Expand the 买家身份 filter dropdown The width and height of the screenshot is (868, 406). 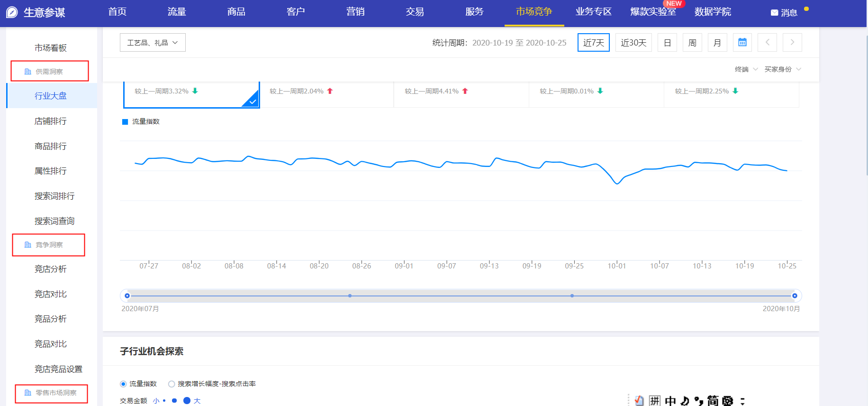tap(783, 69)
